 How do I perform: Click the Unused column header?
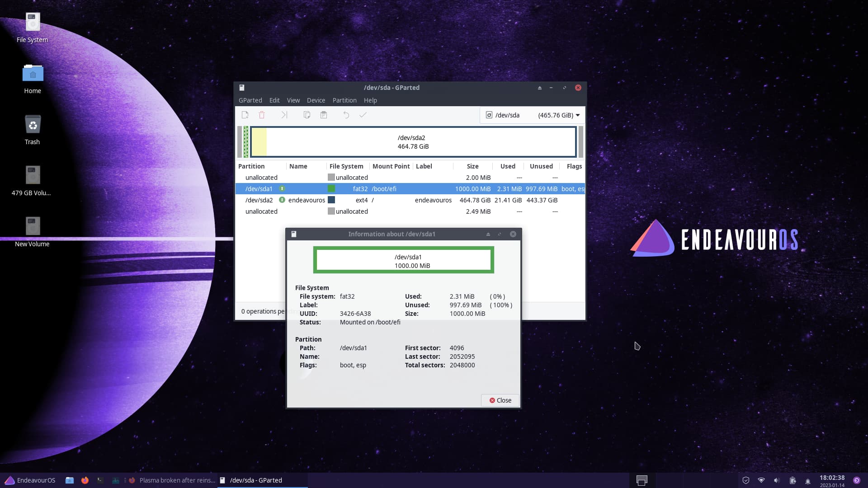541,166
